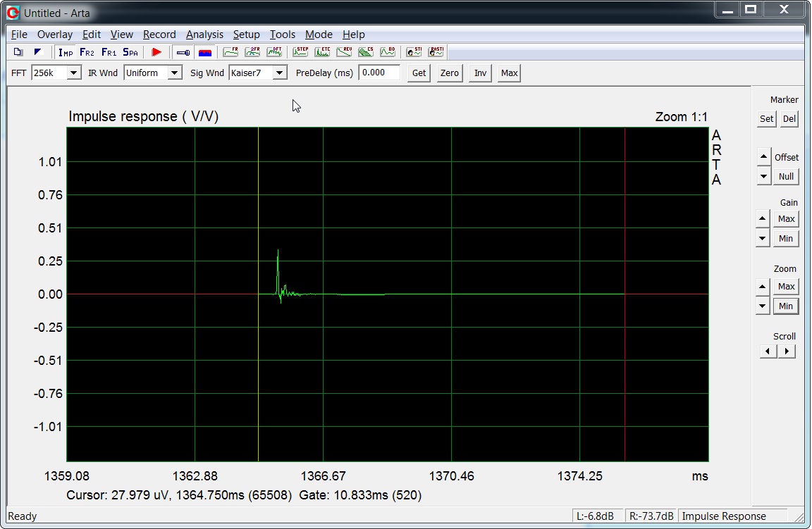
Task: Select FR1 single channel mode
Action: click(109, 52)
